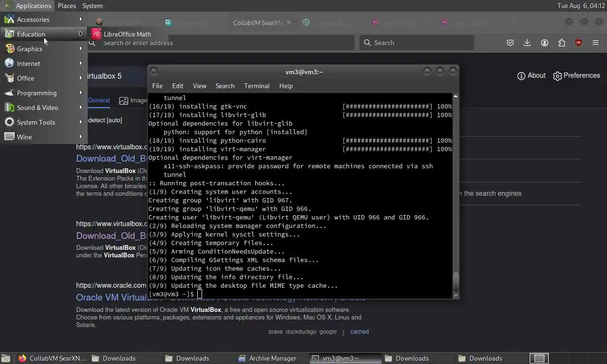This screenshot has width=607, height=364.
Task: Click the Firefox Pocket save icon
Action: coord(510,43)
